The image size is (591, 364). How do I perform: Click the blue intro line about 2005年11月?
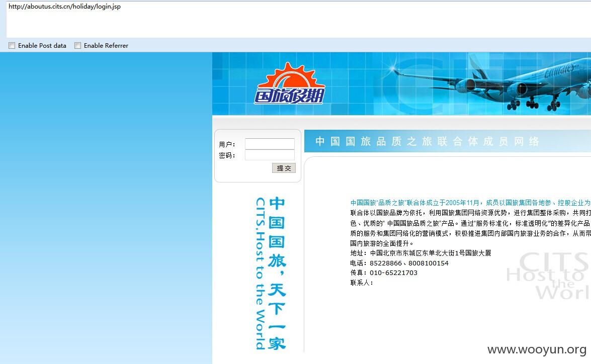pyautogui.click(x=470, y=203)
